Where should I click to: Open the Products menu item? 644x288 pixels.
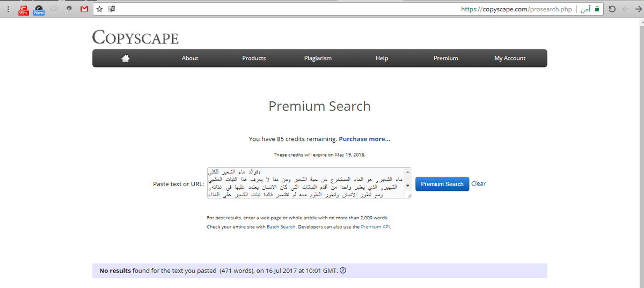pos(254,58)
